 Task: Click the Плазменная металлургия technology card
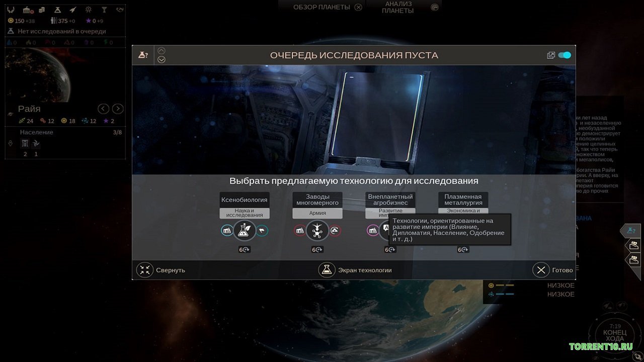click(x=463, y=200)
